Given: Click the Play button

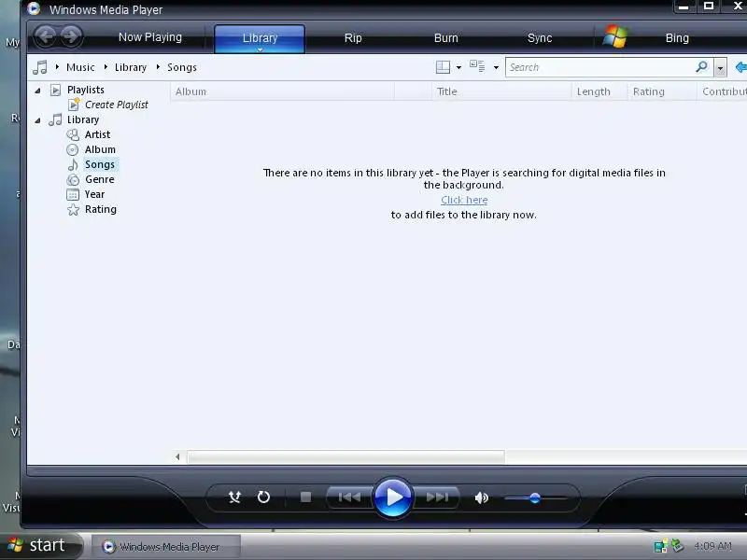Looking at the screenshot, I should (393, 497).
